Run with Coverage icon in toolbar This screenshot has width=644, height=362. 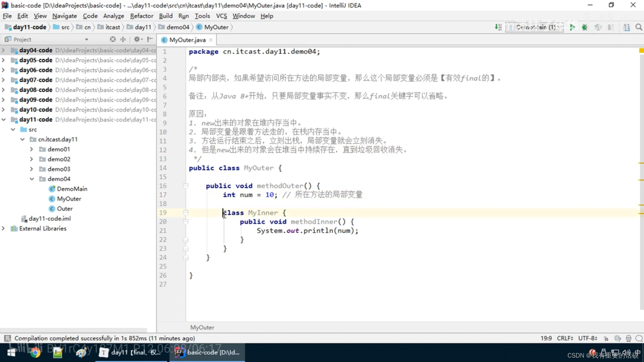(598, 27)
